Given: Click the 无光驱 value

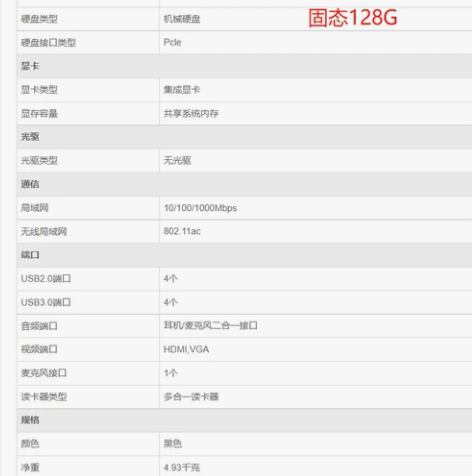Looking at the screenshot, I should click(x=177, y=161).
